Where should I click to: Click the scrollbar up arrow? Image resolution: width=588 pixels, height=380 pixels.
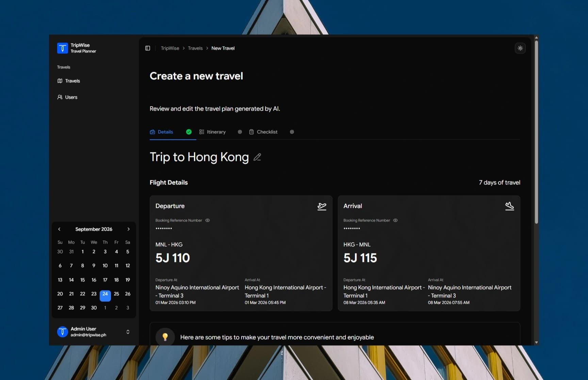coord(536,37)
